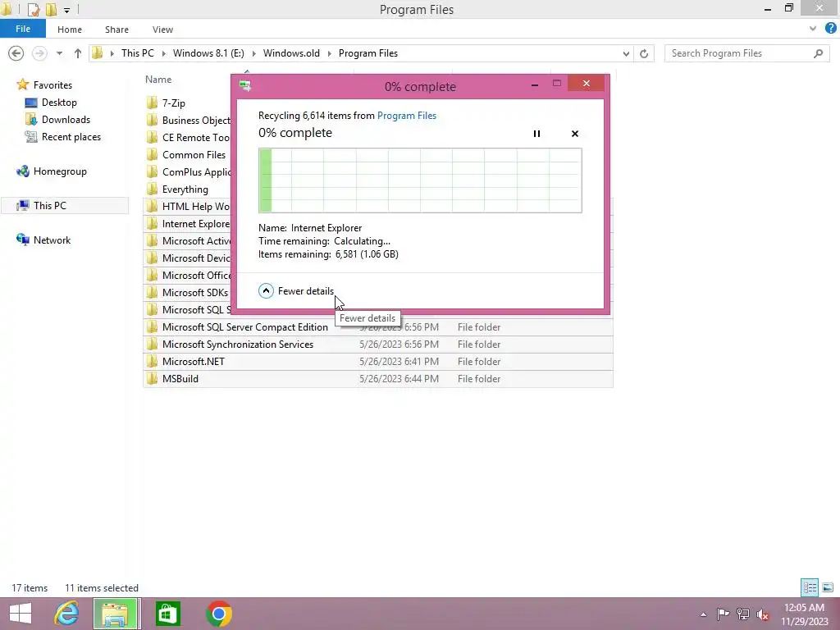Switch to the View ribbon tab
The height and width of the screenshot is (630, 840).
[x=162, y=30]
